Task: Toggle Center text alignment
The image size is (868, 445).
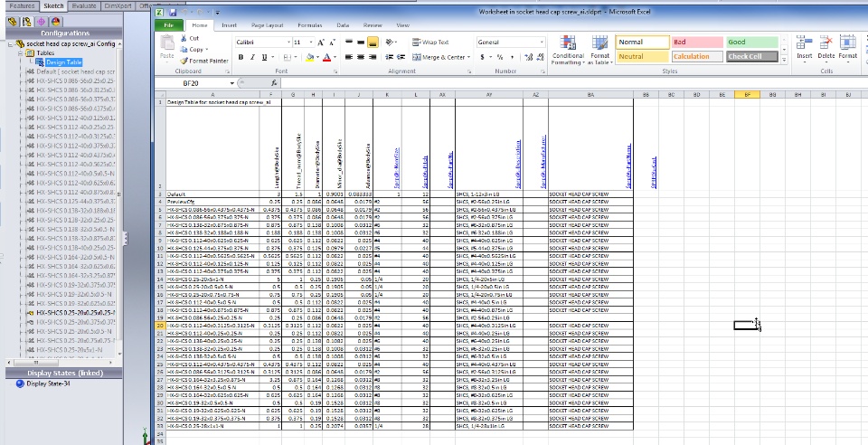Action: click(361, 57)
